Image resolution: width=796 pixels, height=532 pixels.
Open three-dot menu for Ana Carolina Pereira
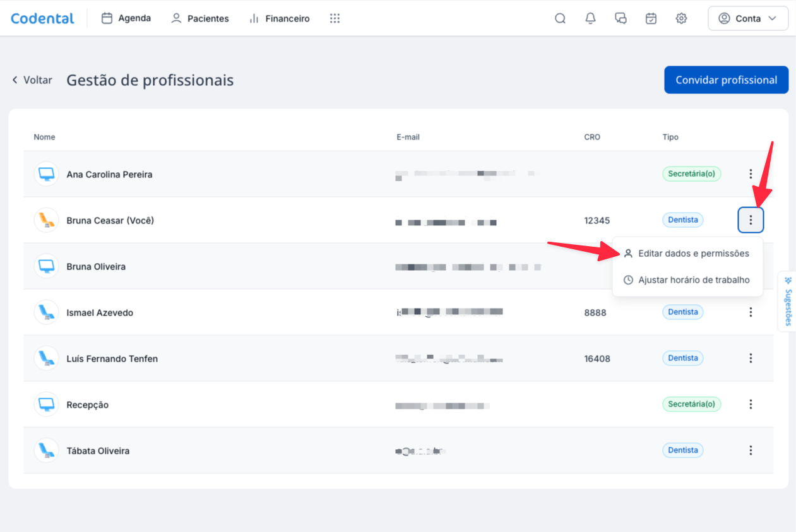click(751, 174)
